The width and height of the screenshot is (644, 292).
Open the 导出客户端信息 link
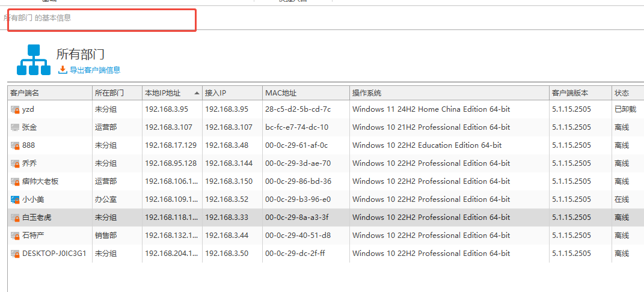[94, 70]
